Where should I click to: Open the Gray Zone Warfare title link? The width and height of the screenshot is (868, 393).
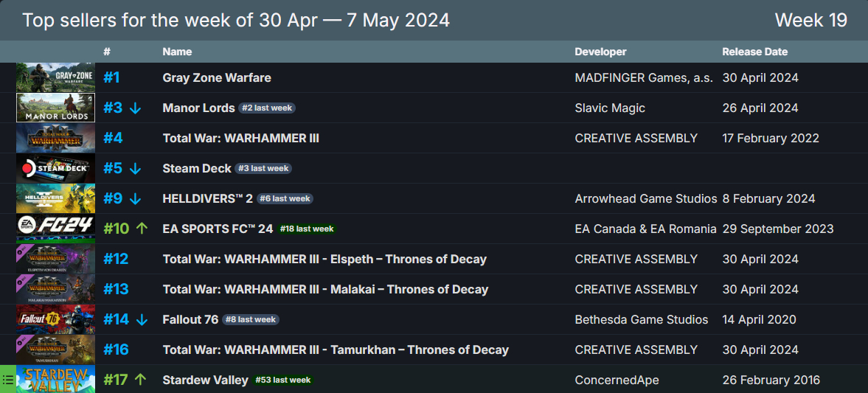pyautogui.click(x=217, y=77)
